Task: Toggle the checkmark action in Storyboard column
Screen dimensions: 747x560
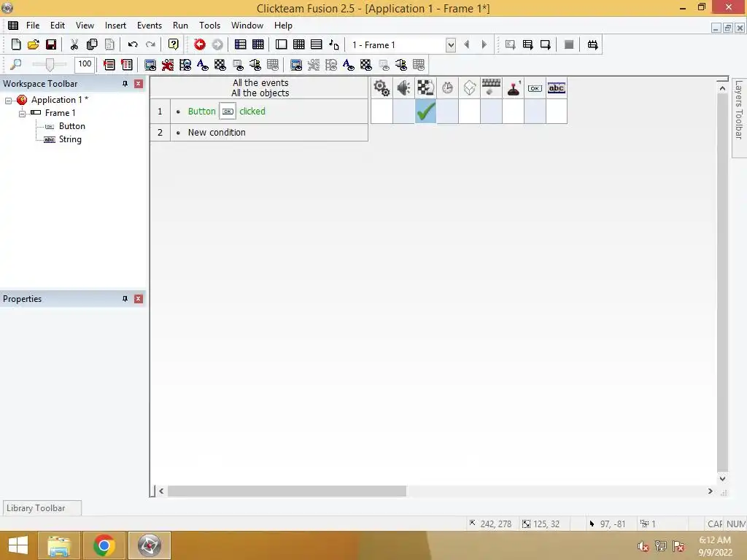Action: pyautogui.click(x=425, y=112)
